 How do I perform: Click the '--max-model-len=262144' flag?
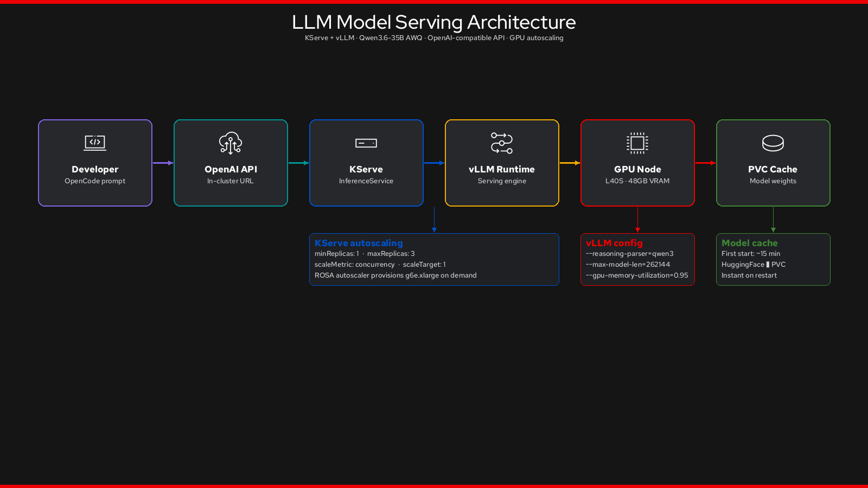(628, 265)
